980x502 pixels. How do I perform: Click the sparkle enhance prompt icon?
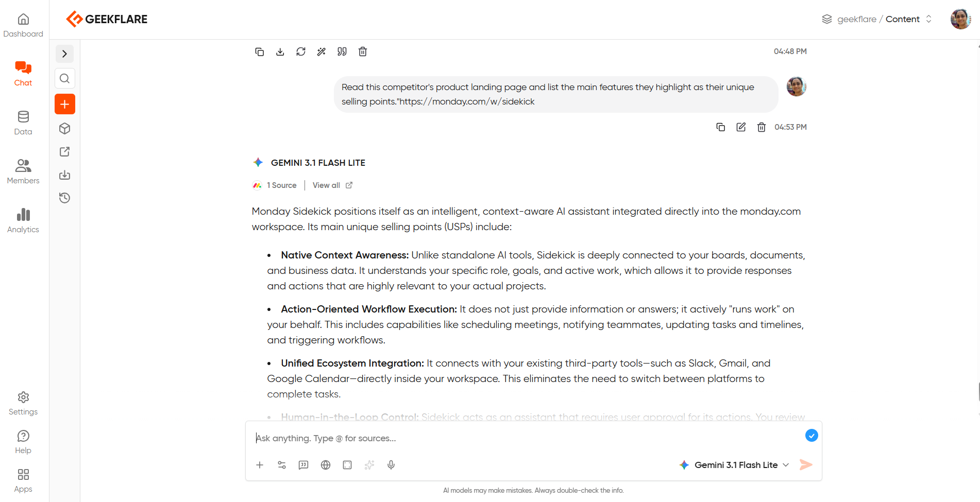(369, 465)
